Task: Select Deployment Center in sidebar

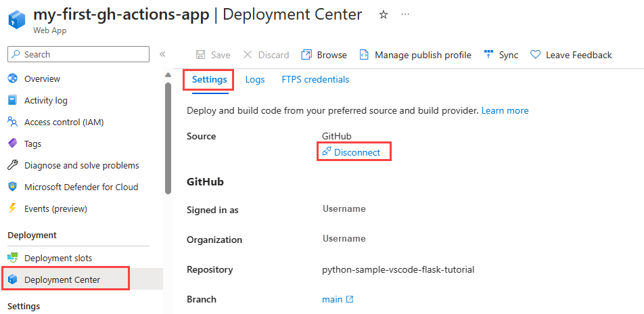Action: (62, 280)
